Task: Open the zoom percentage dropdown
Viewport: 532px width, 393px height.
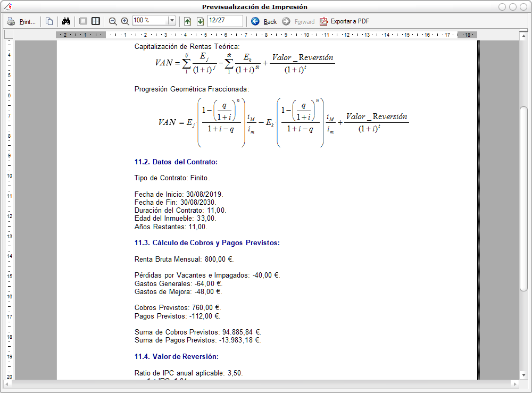Action: click(171, 21)
